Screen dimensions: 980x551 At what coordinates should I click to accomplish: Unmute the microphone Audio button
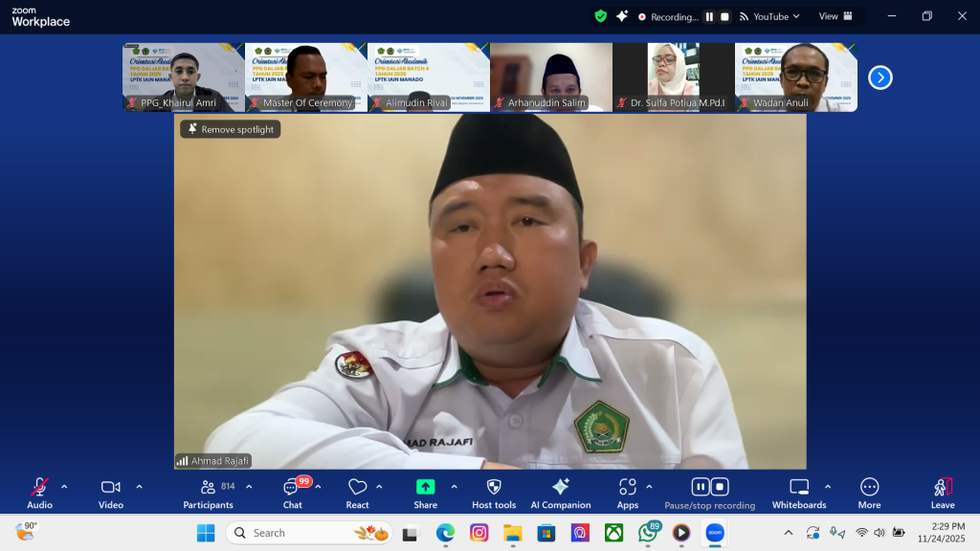(39, 488)
